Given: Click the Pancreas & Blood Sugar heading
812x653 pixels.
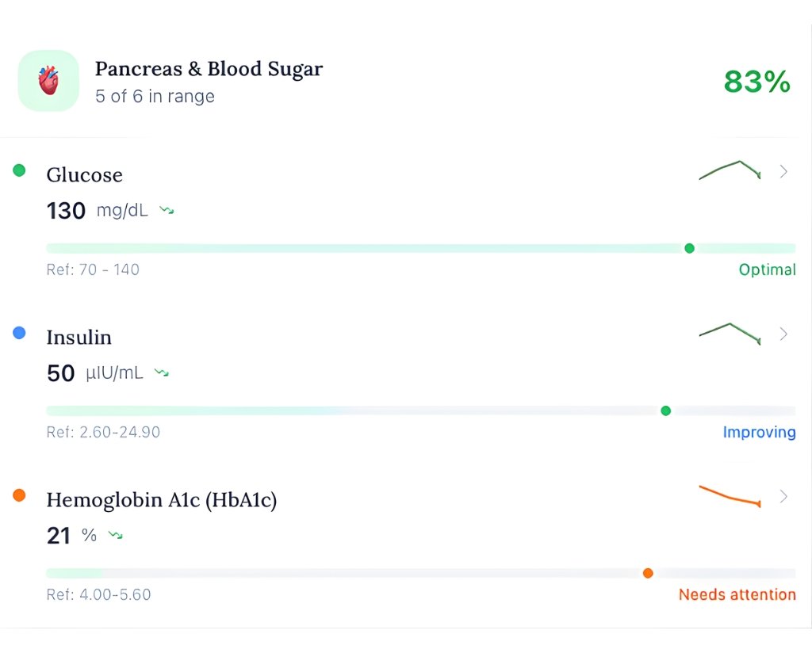Looking at the screenshot, I should 209,69.
